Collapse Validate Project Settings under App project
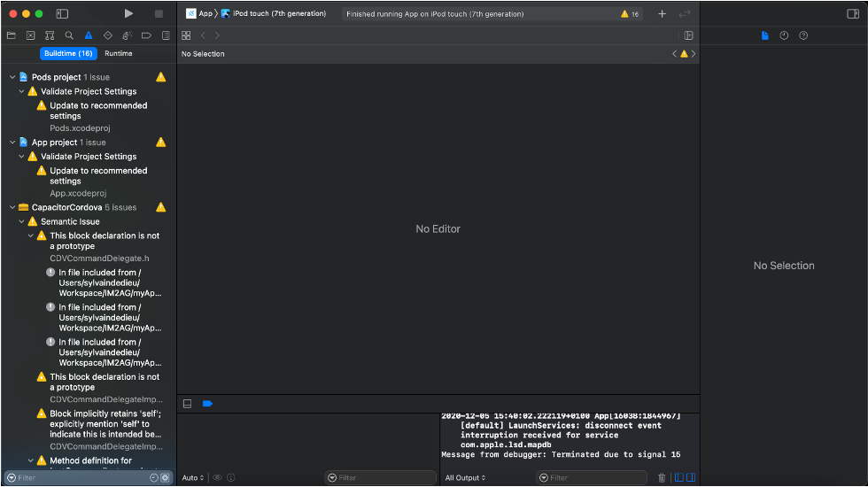 (21, 157)
